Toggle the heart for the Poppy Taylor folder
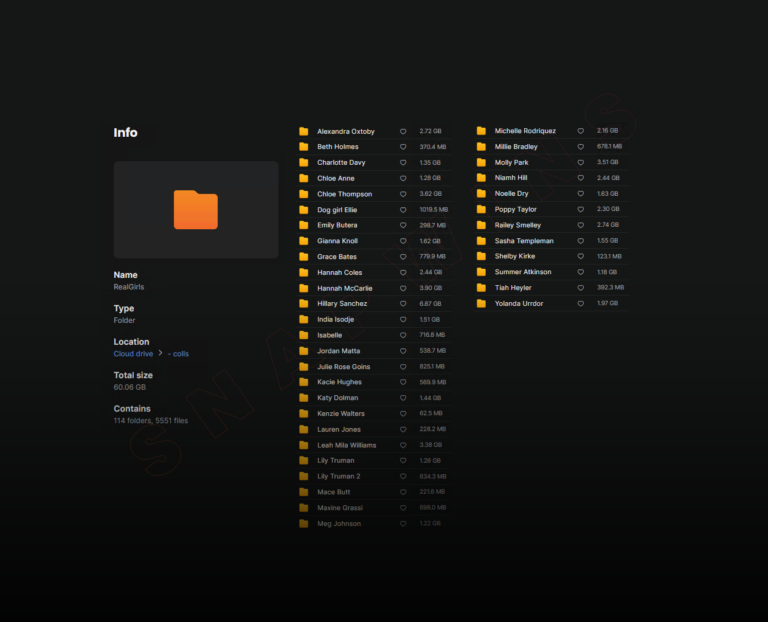Screen dimensions: 768x622 [x=580, y=209]
